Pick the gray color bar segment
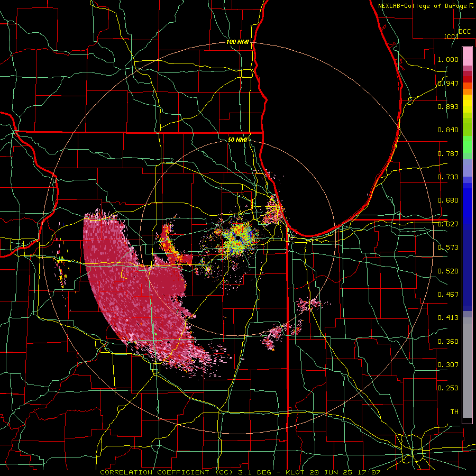476x476 pixels. pos(467,368)
